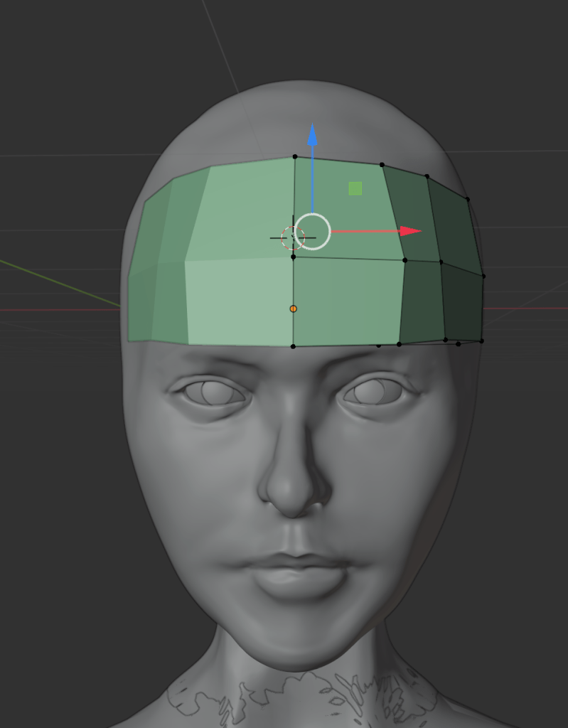Image resolution: width=568 pixels, height=728 pixels.
Task: Click the lower-right dark green face of the mesh
Action: coord(462,306)
